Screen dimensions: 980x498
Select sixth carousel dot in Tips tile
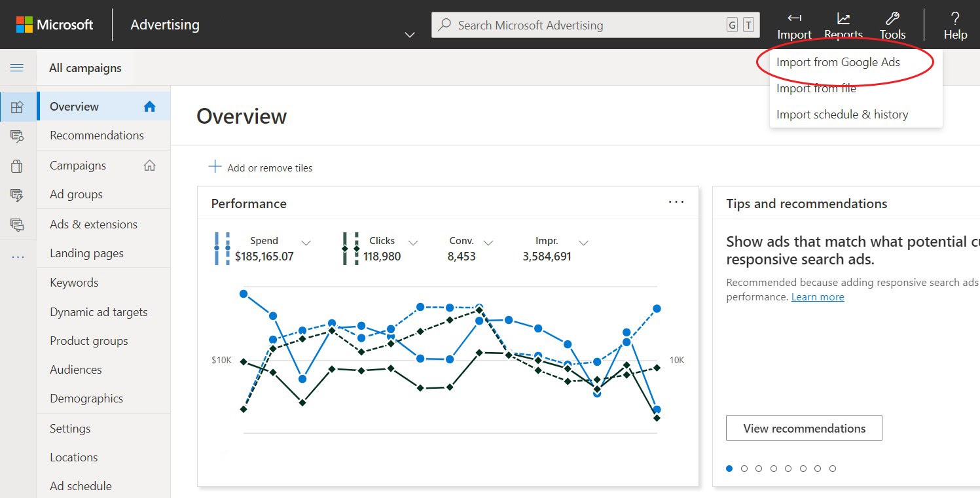(x=803, y=469)
